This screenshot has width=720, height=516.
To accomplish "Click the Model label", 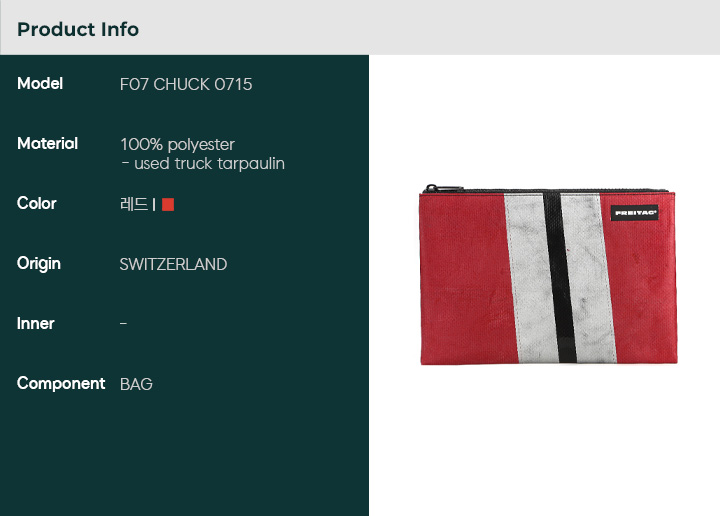I will (40, 84).
